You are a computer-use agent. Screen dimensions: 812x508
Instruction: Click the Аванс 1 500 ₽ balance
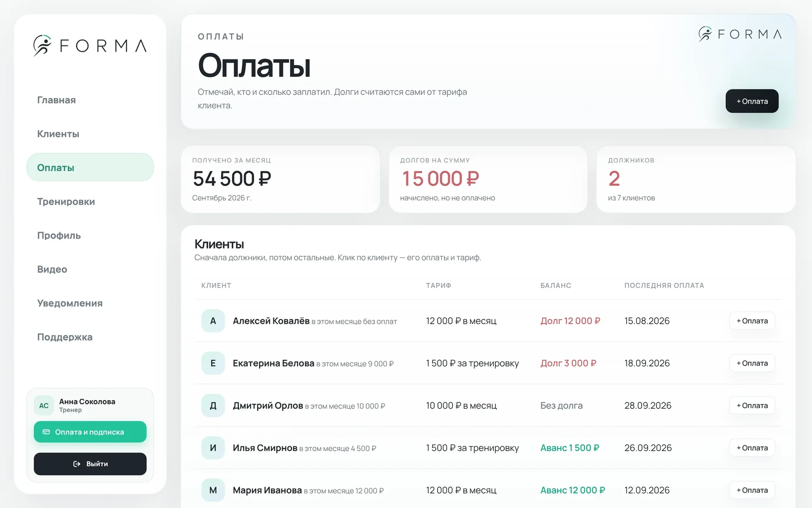click(570, 448)
